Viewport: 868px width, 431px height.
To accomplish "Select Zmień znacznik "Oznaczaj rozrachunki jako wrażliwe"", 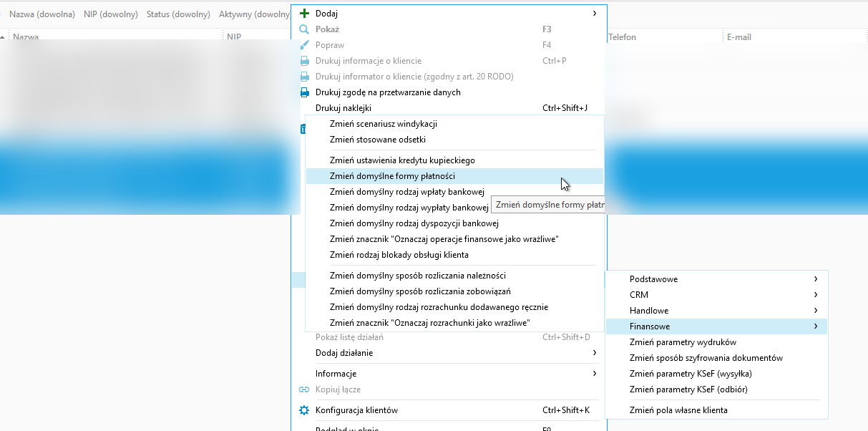I will tap(455, 323).
